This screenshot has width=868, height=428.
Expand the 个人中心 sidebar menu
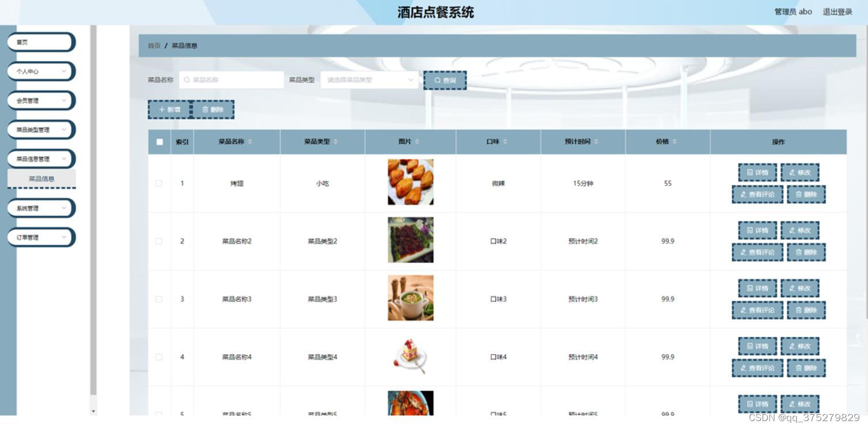click(x=40, y=71)
